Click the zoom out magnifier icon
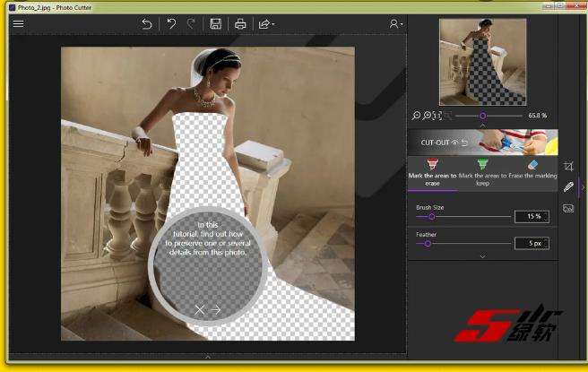 pos(416,116)
